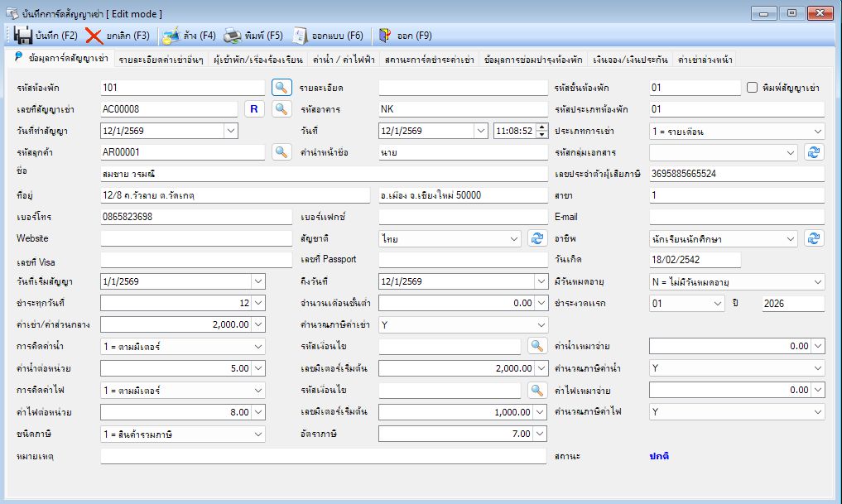Click refresh icon next to nationality ไทย

[537, 238]
